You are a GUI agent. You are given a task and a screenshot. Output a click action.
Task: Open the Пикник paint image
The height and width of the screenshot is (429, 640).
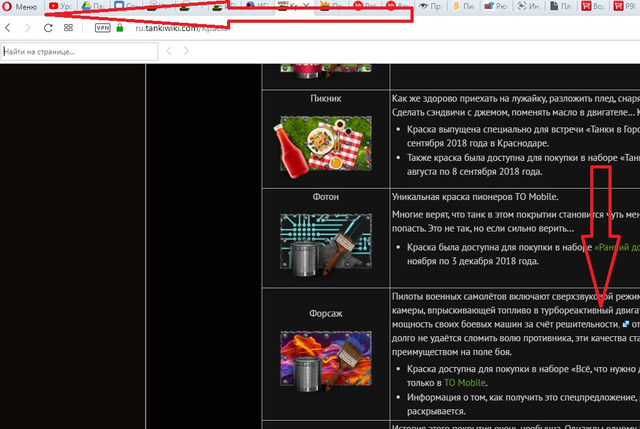point(323,147)
